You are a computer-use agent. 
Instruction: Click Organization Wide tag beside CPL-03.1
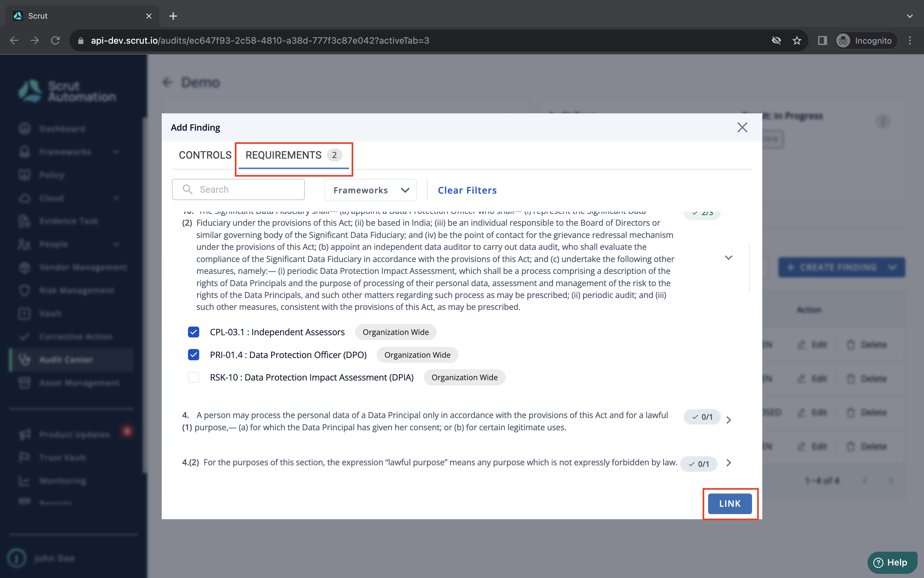pyautogui.click(x=396, y=332)
